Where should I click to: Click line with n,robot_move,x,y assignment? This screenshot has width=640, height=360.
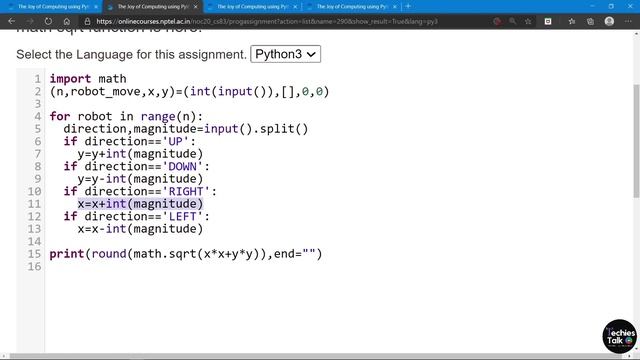coord(189,91)
